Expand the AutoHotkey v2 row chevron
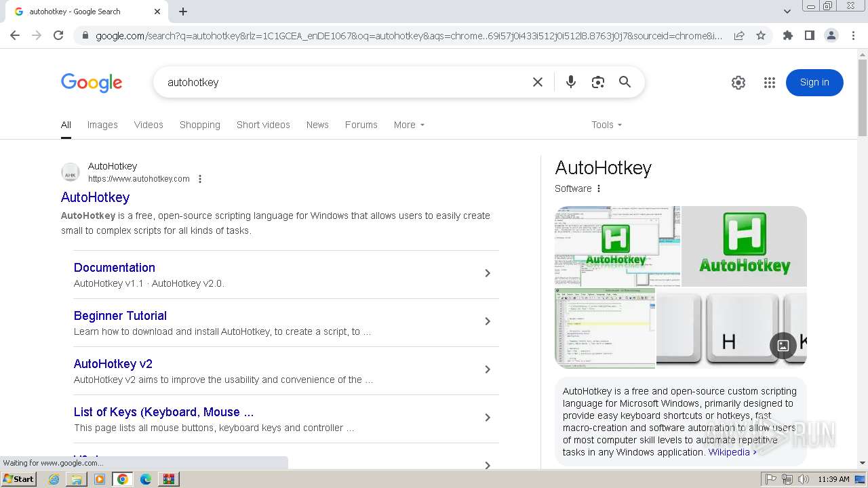868x488 pixels. 487,369
